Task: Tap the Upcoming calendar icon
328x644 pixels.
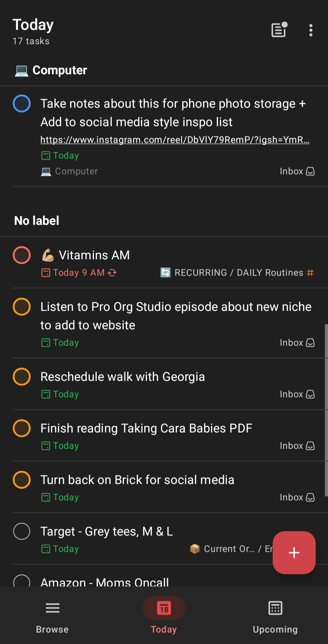Action: point(275,608)
